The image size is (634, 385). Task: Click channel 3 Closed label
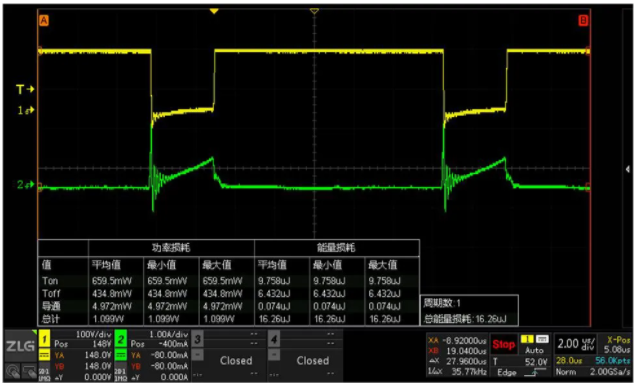tap(236, 361)
